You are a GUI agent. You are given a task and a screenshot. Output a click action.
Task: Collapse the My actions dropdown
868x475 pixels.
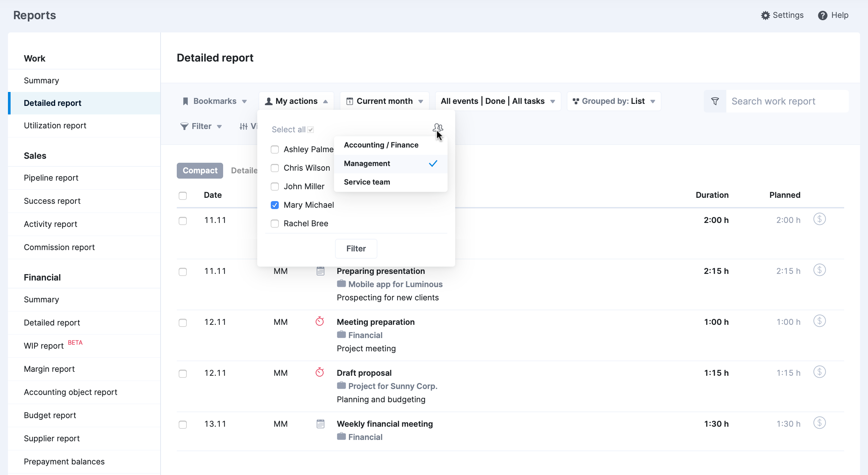pos(296,101)
